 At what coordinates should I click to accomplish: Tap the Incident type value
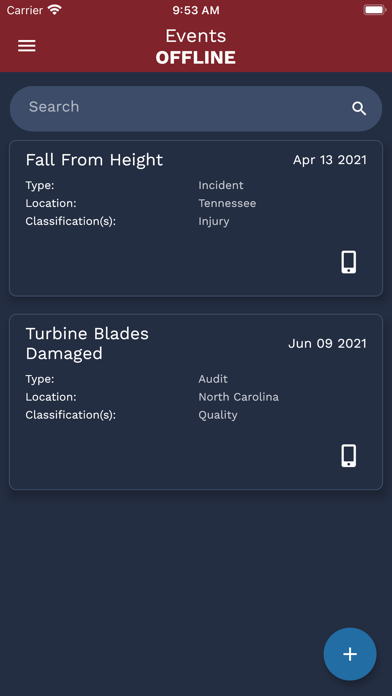click(221, 185)
